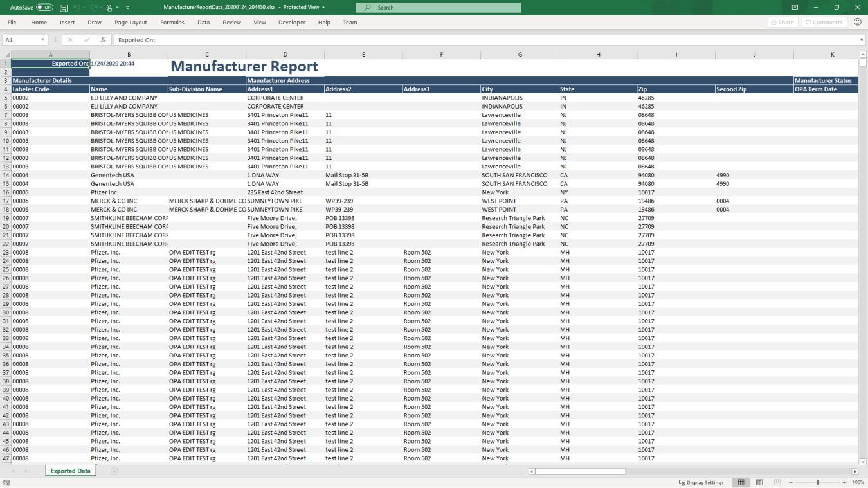Image resolution: width=868 pixels, height=488 pixels.
Task: Select row 16 header
Action: (6, 192)
